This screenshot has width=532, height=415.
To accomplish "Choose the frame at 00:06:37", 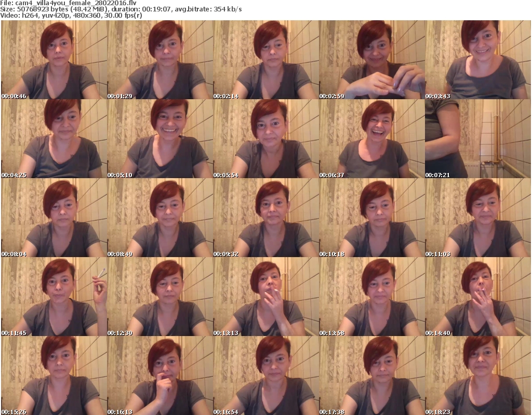I will click(x=372, y=139).
